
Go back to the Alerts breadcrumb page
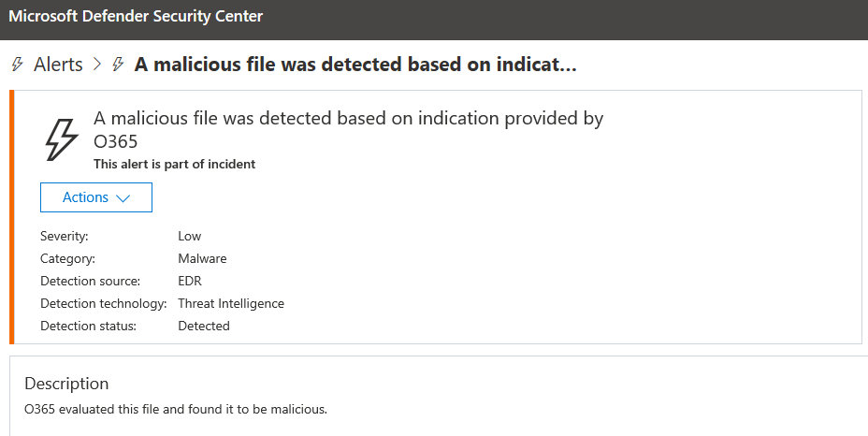(x=58, y=65)
